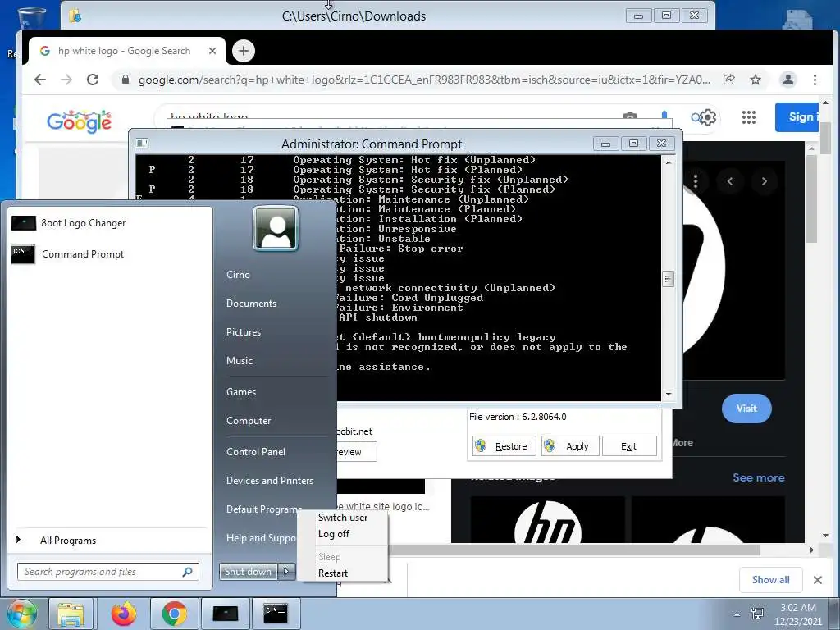Launch Firefox from the taskbar
840x630 pixels.
point(123,614)
